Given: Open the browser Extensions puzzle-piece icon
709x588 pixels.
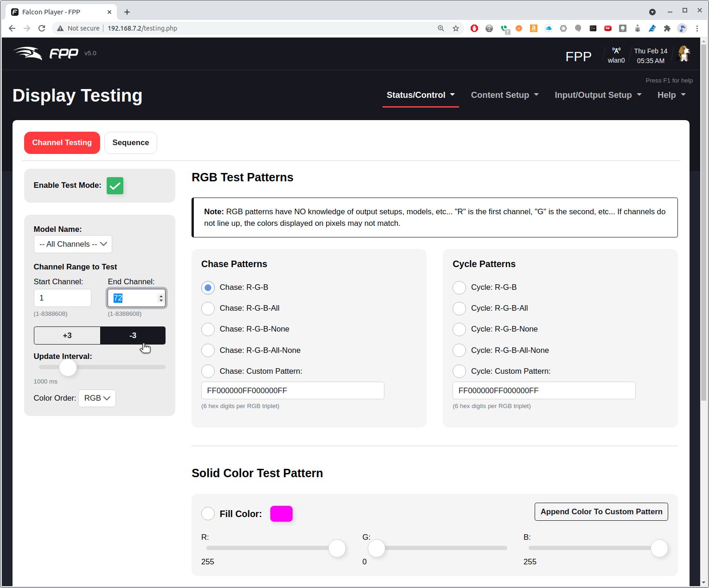Looking at the screenshot, I should (667, 28).
